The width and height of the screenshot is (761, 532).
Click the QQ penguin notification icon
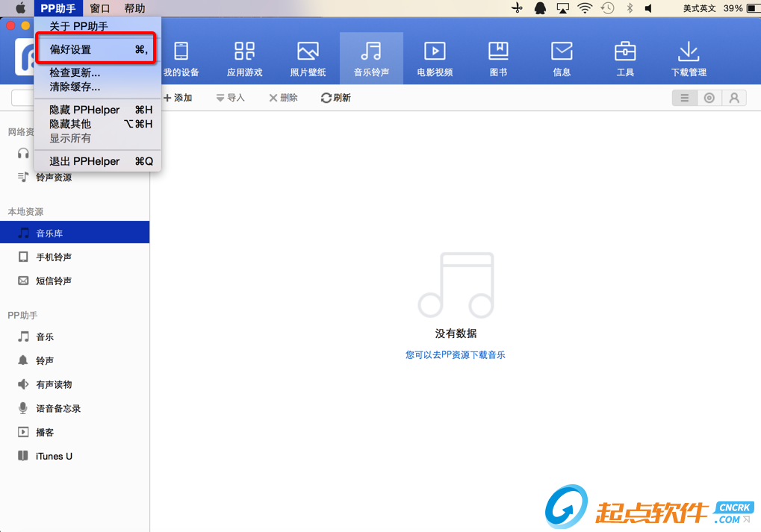coord(540,8)
